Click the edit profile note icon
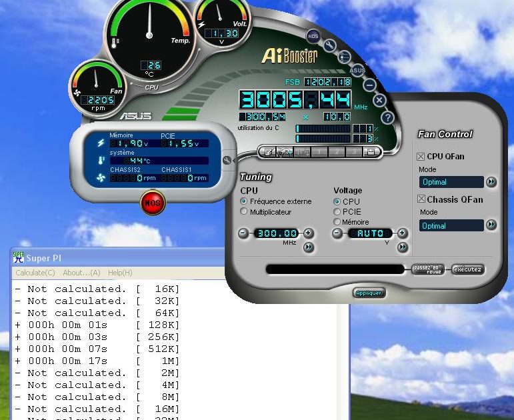The width and height of the screenshot is (514, 420). tap(268, 152)
